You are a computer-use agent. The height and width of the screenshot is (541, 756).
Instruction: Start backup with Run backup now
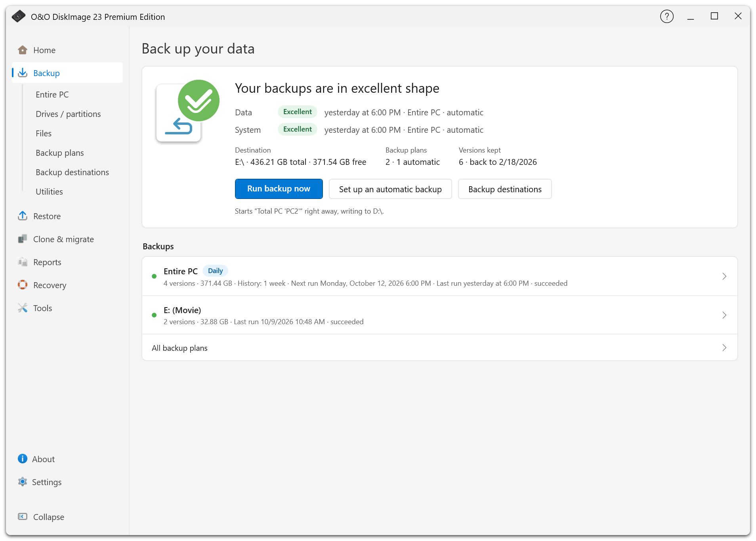(x=279, y=189)
